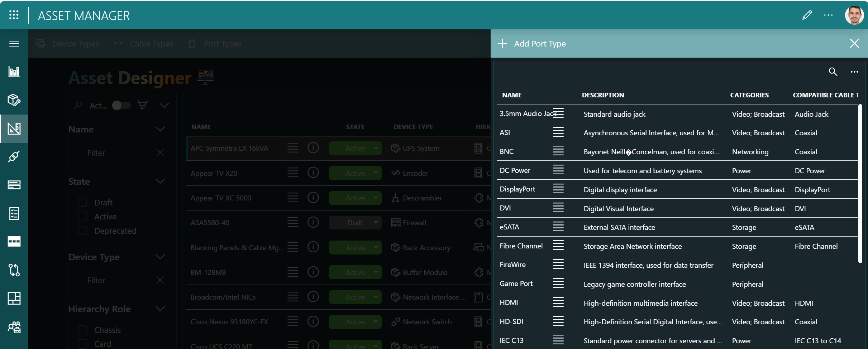868x349 pixels.
Task: Open the layout grid sidebar icon
Action: point(14,298)
